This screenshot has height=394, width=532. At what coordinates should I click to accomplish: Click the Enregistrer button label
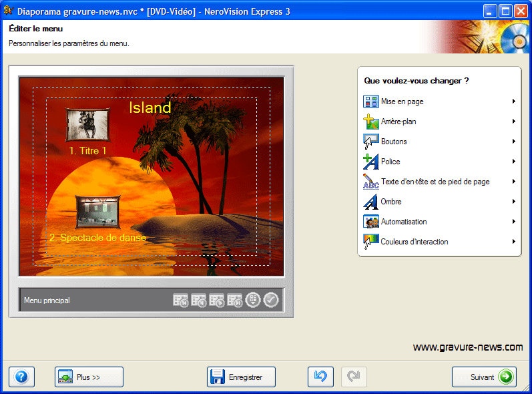[246, 377]
